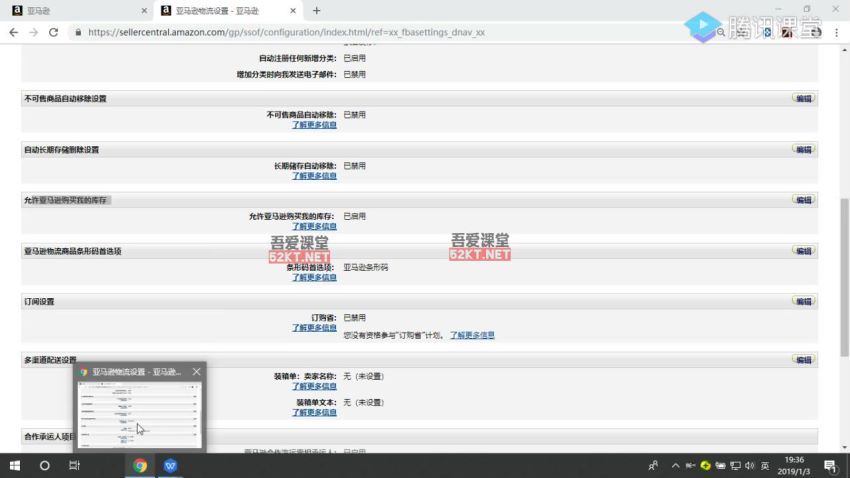The height and width of the screenshot is (478, 850).
Task: Click the scrollbar up arrow
Action: (x=844, y=50)
